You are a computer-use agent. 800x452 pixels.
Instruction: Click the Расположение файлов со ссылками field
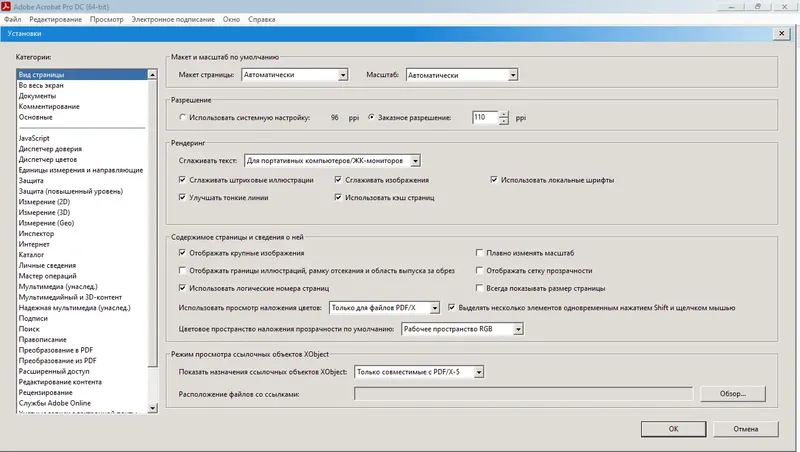coord(523,393)
